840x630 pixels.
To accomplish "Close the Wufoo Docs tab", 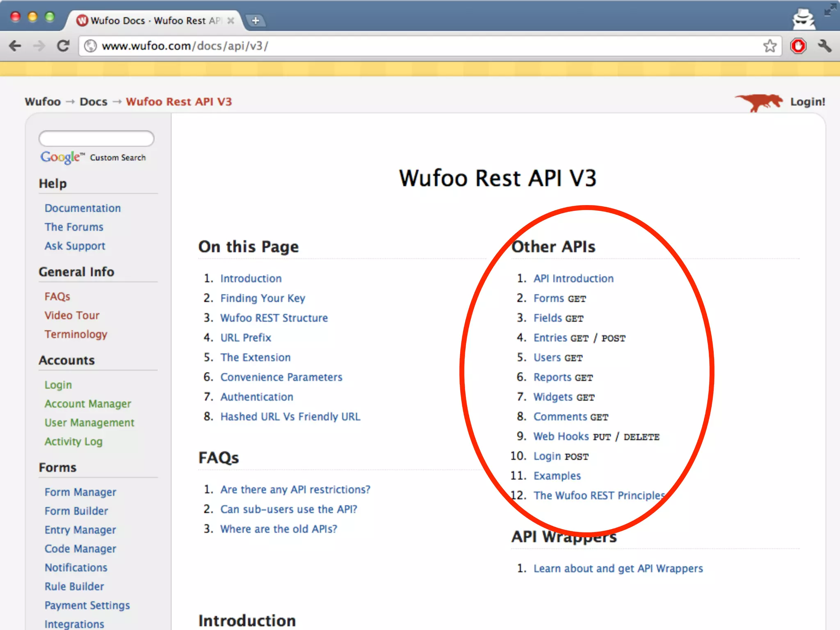I will (x=231, y=21).
